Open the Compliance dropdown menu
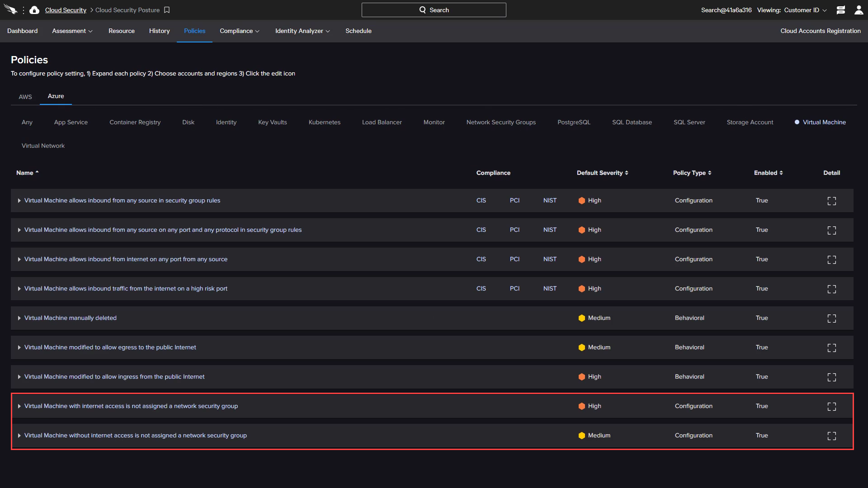The height and width of the screenshot is (488, 868). pyautogui.click(x=239, y=30)
